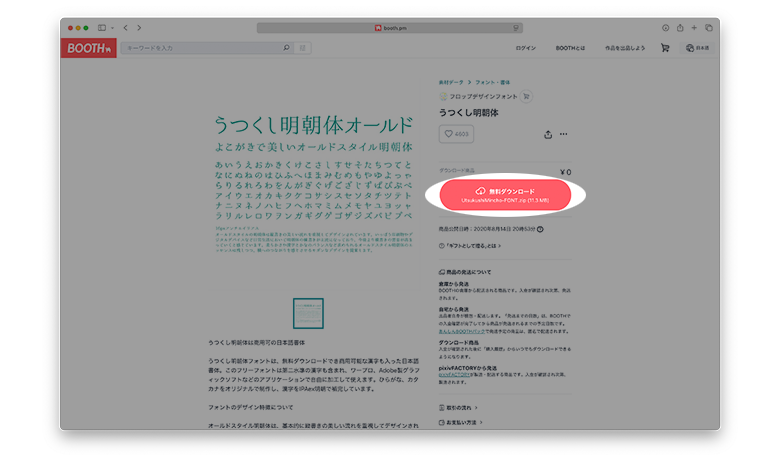Open フォント・書体 breadcrumb link
Viewport: 780px width, 455px height.
coord(492,83)
